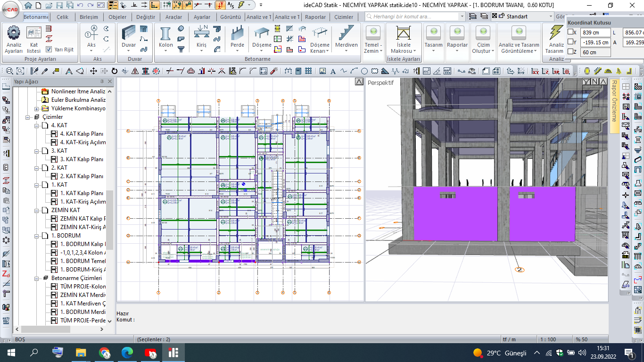Switch to the Raporlar ribbon tab
Viewport: 644px width, 362px height.
pos(315,16)
